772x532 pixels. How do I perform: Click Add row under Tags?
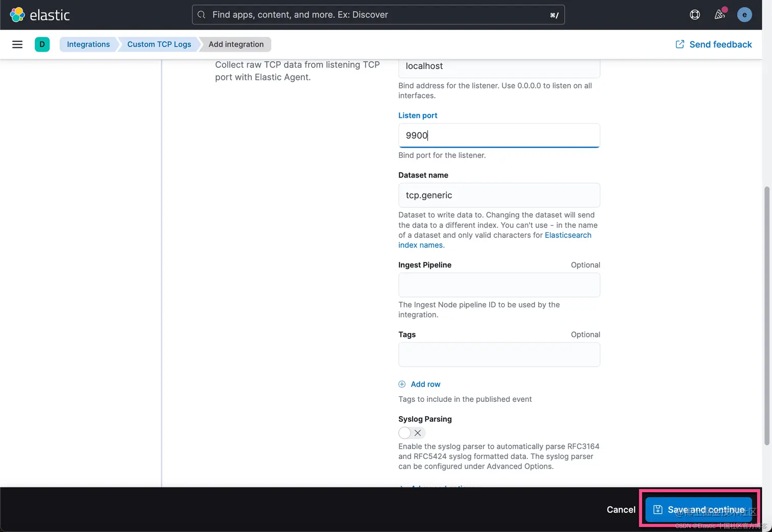[419, 384]
